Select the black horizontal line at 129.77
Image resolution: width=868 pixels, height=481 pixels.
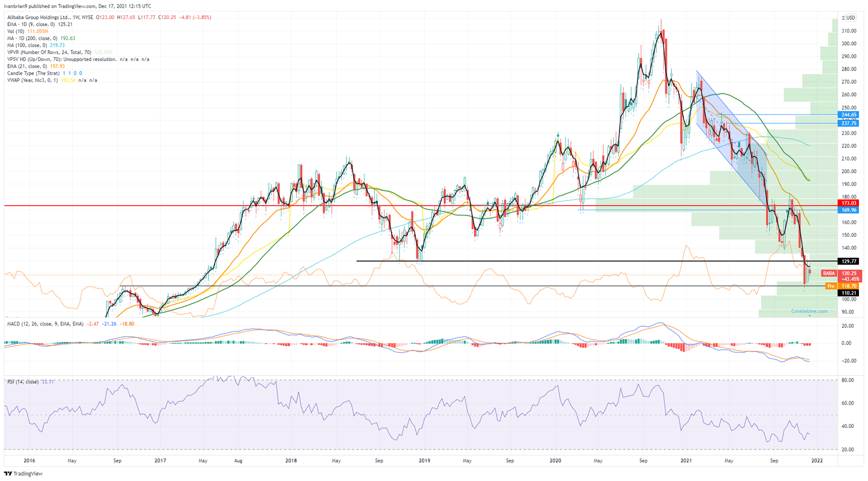(x=596, y=261)
